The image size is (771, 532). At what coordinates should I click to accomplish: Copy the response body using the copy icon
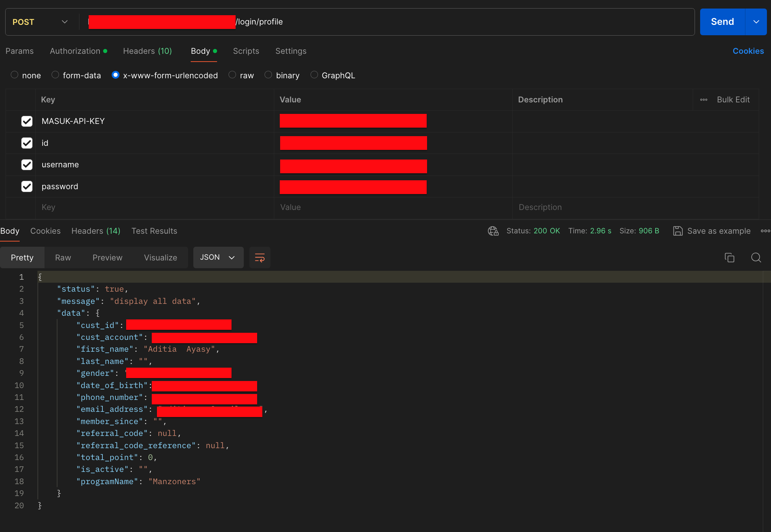pos(729,257)
